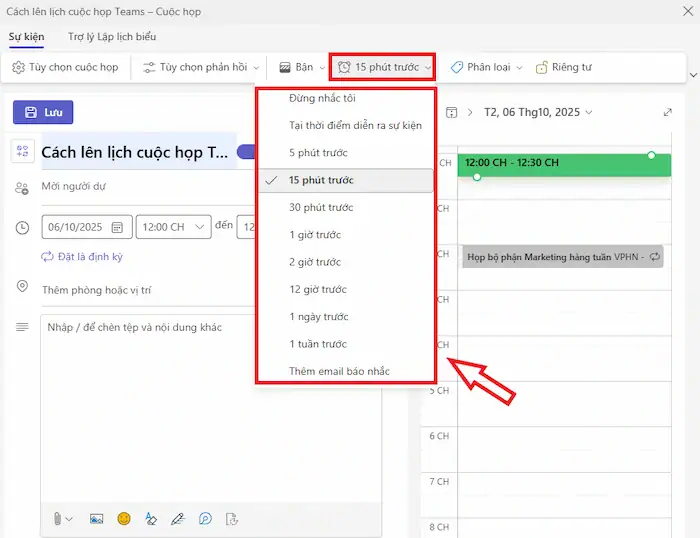This screenshot has height=538, width=700.
Task: Select Đừng nhắc tôi in reminder menu
Action: click(322, 98)
